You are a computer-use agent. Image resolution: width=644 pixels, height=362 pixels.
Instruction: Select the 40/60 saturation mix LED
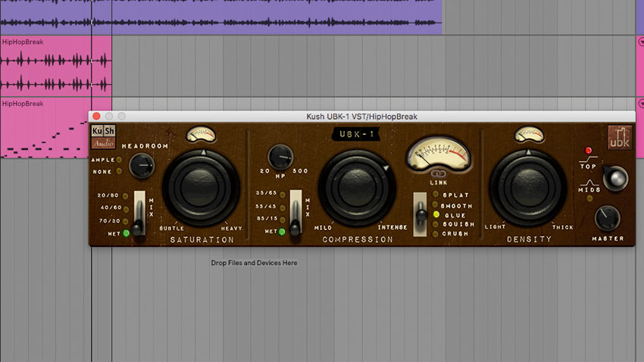click(x=126, y=209)
